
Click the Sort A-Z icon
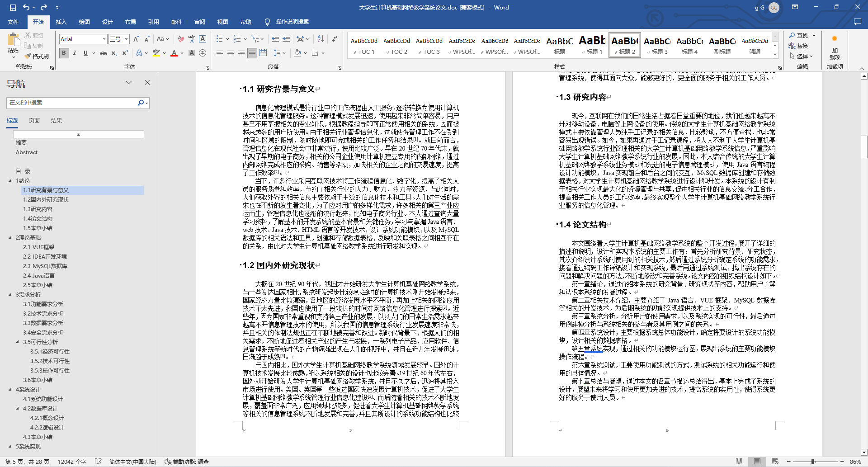pyautogui.click(x=321, y=39)
